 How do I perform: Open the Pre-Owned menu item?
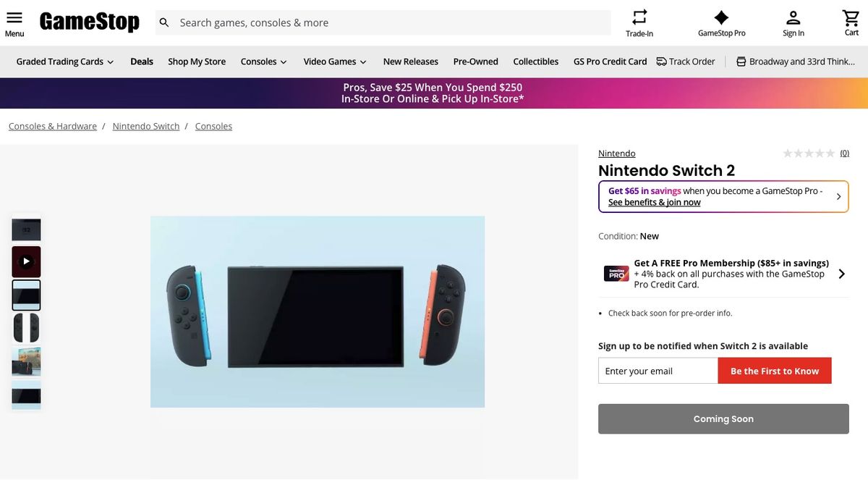(475, 62)
